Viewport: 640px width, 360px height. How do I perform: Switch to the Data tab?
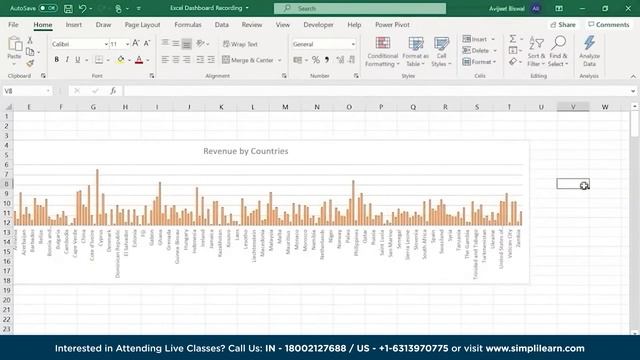point(222,24)
